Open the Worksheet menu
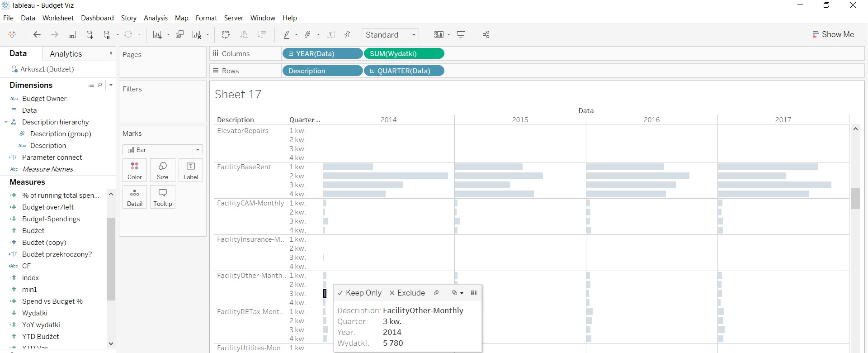This screenshot has height=353, width=868. [x=58, y=18]
